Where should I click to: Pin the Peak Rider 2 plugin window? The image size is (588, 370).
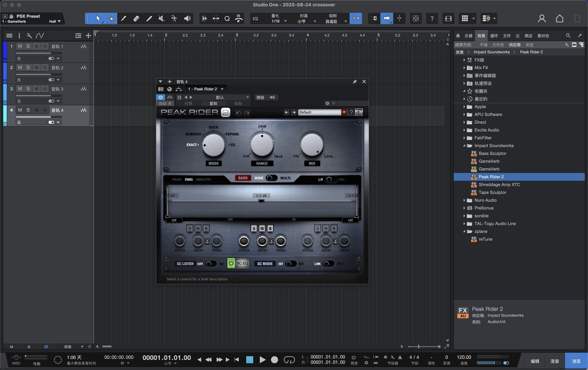(355, 82)
